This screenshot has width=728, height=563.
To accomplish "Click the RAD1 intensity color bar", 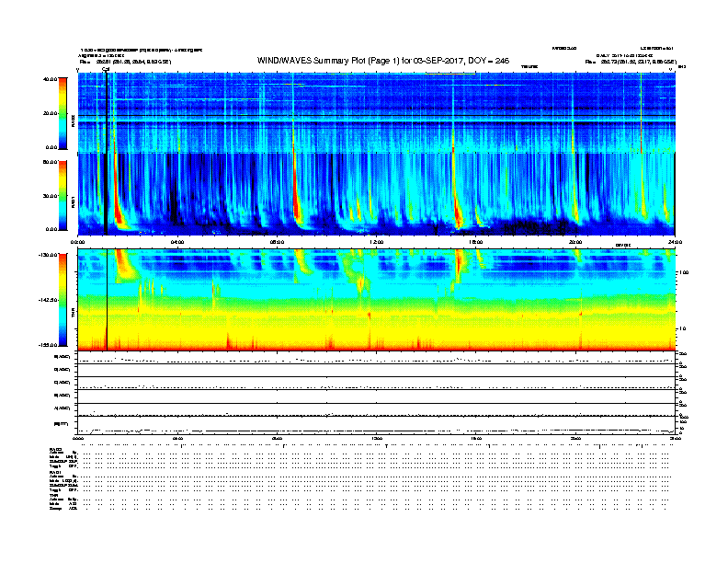I will click(63, 195).
